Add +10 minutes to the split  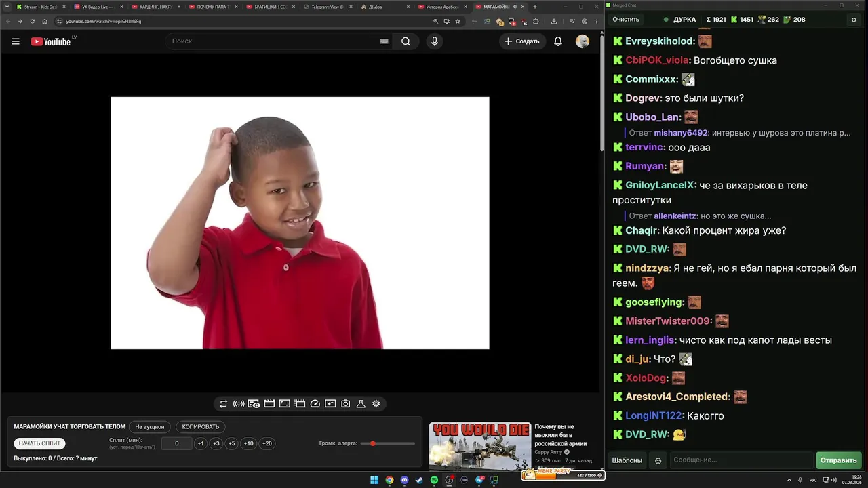click(x=249, y=444)
